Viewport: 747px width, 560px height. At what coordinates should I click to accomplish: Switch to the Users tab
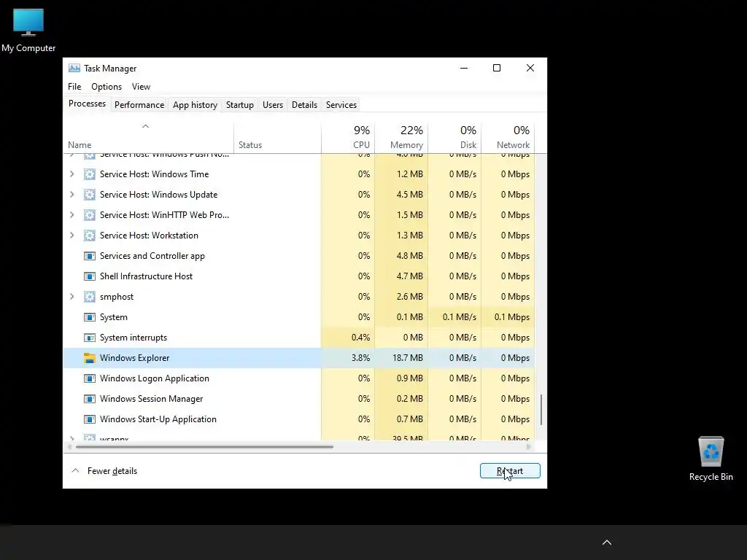tap(273, 105)
